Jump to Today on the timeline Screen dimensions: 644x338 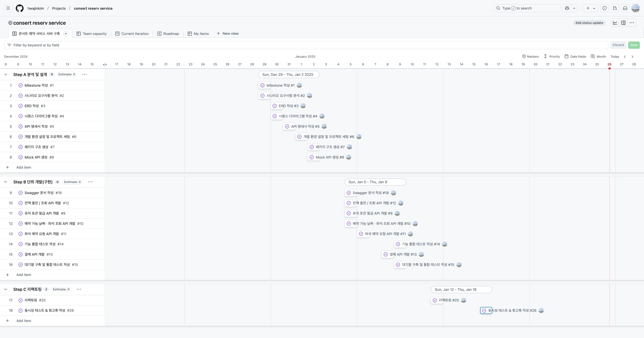(x=615, y=56)
